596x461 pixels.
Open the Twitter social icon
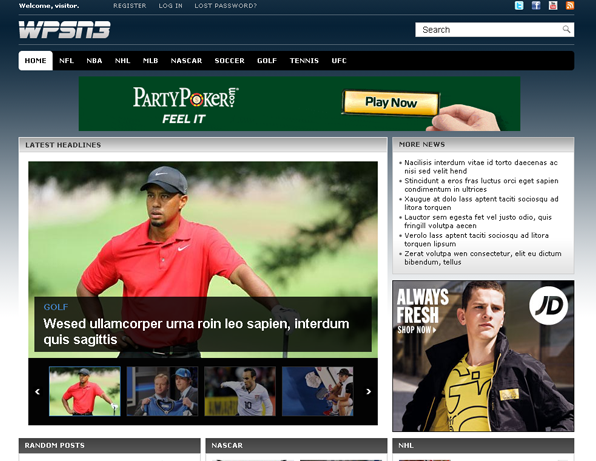pyautogui.click(x=519, y=5)
